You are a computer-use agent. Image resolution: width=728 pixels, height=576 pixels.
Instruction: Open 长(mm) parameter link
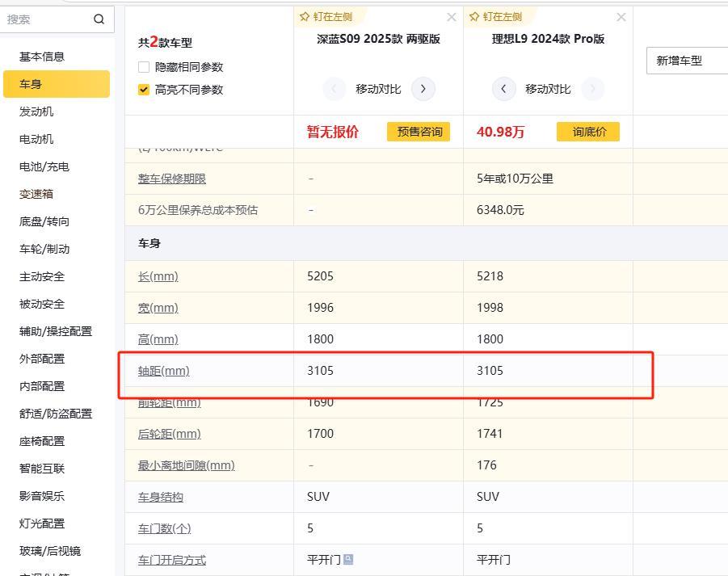point(158,276)
